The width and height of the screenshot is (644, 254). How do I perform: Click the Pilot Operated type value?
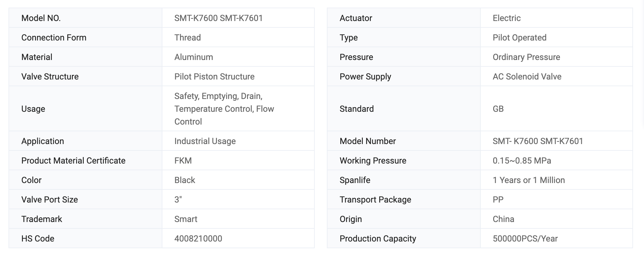pos(519,37)
